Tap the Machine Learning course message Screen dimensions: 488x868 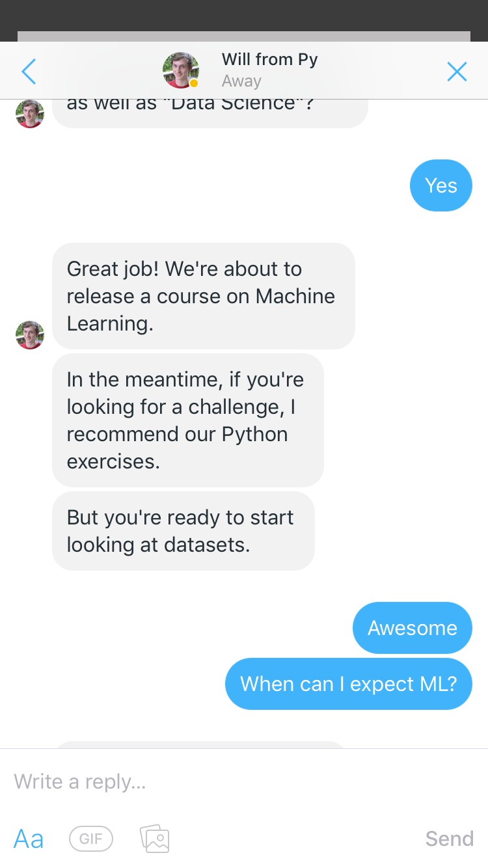click(x=203, y=296)
